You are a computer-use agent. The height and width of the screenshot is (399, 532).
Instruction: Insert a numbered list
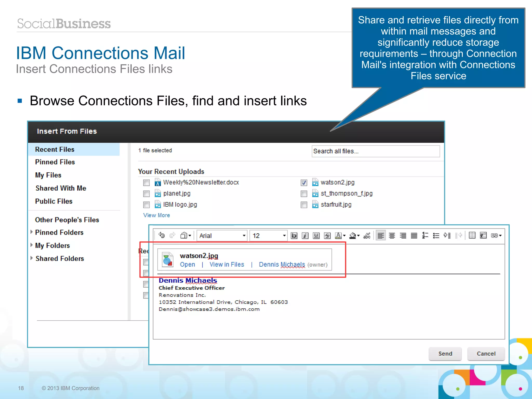coord(425,235)
